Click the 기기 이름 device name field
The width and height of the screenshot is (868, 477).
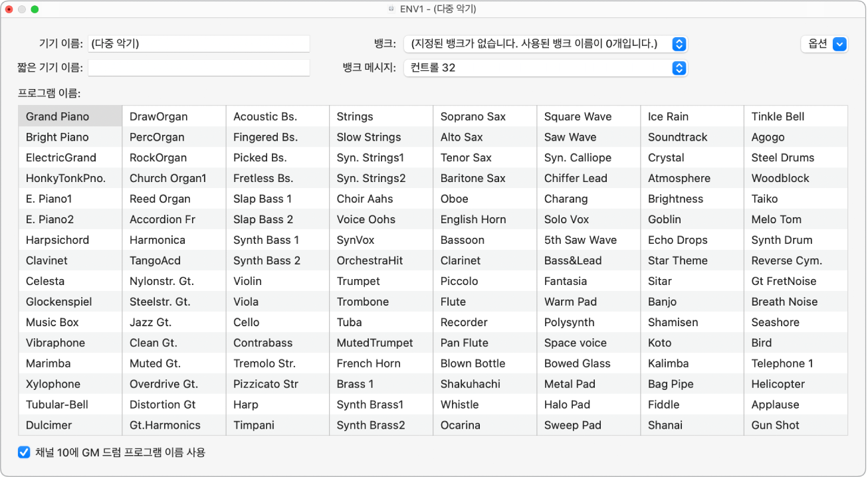coord(199,44)
